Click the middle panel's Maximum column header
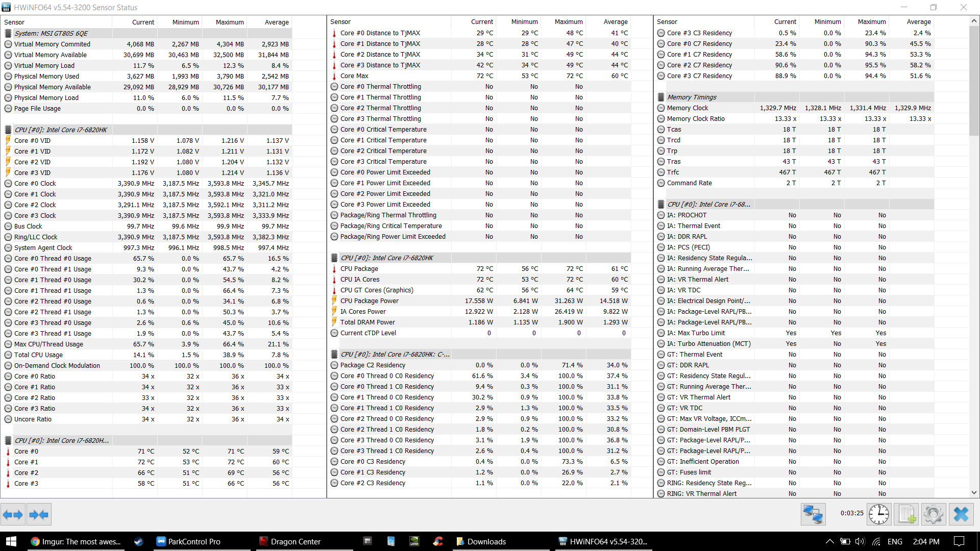This screenshot has width=980, height=551. [x=563, y=22]
